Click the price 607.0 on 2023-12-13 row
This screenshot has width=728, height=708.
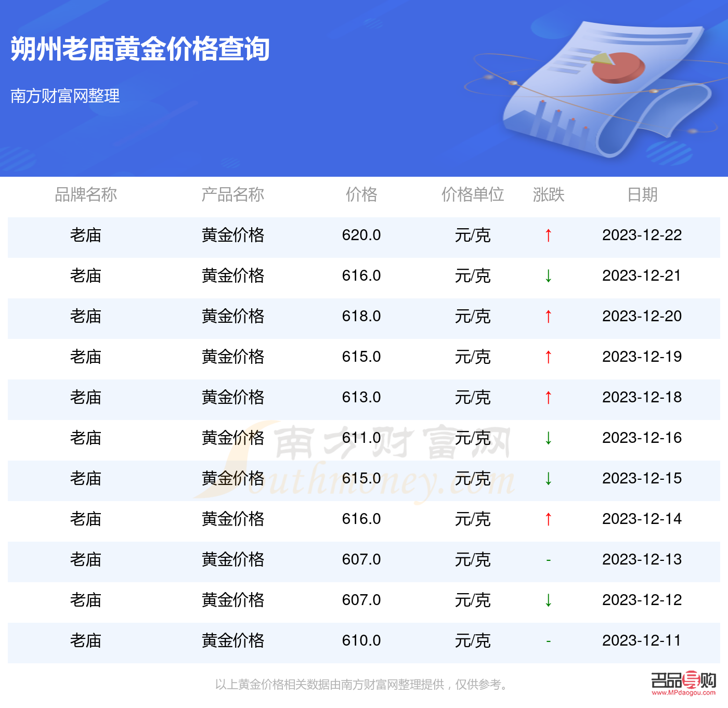(x=361, y=559)
